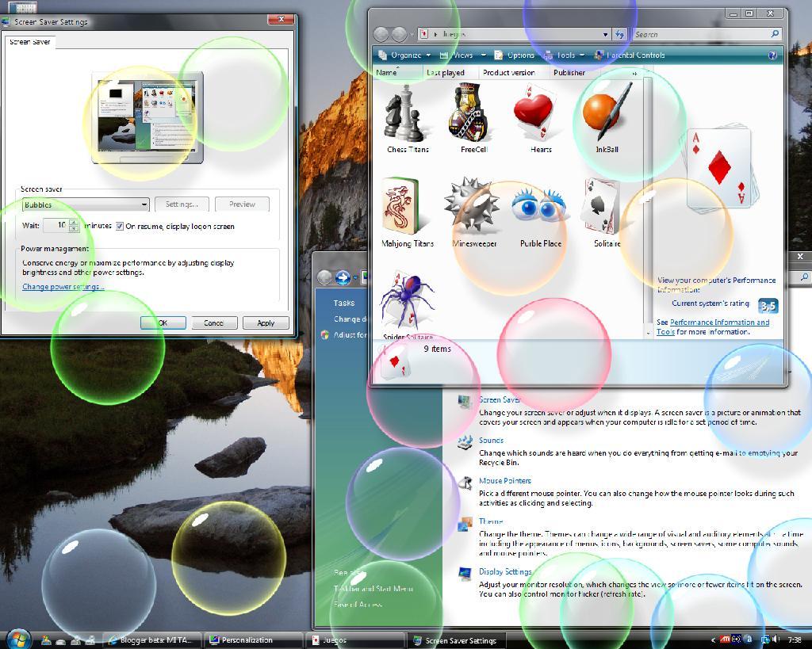Open the Theme link in Personalization
The width and height of the screenshot is (812, 649).
[491, 521]
